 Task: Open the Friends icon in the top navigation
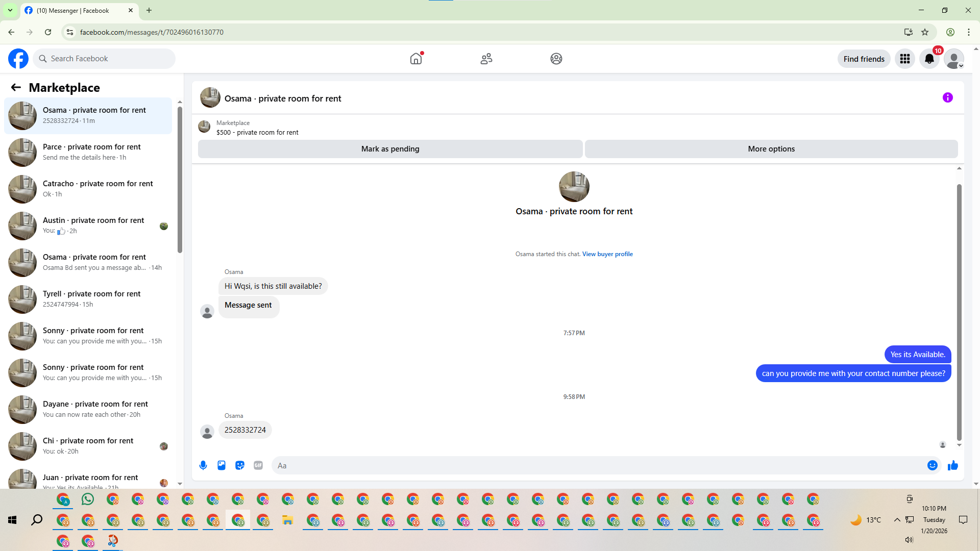coord(486,59)
